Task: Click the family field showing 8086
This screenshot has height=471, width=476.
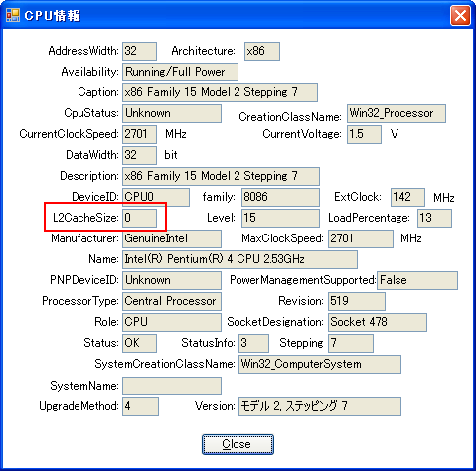Action: pyautogui.click(x=280, y=197)
